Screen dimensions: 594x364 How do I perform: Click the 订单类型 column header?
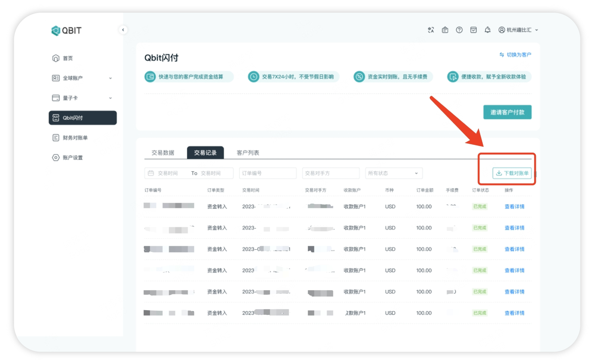(x=216, y=190)
